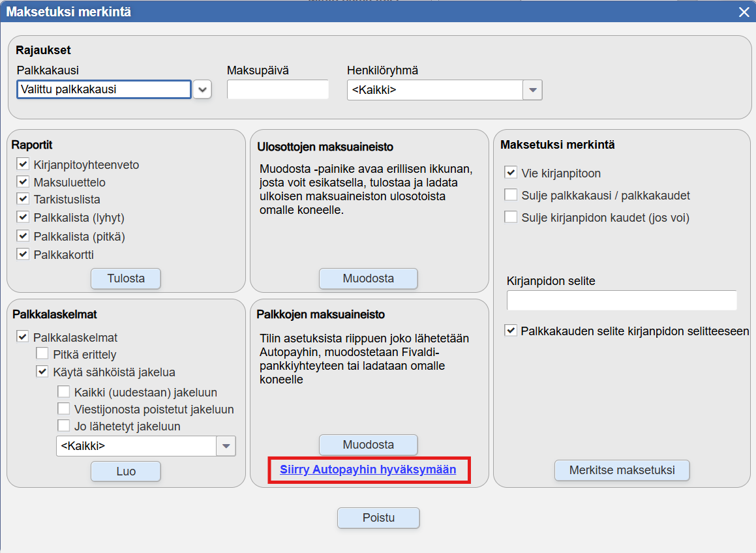
Task: Uncheck Palkkalista (lyhyt) checkbox
Action: 23,217
